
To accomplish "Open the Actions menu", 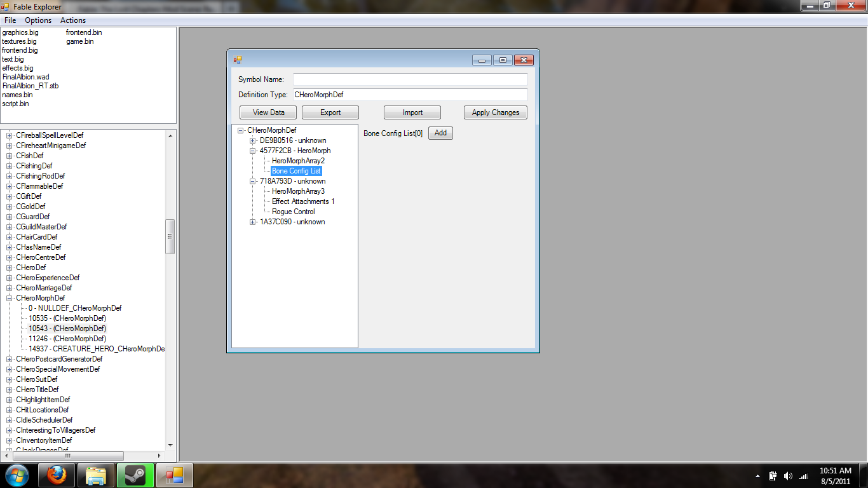I will [73, 20].
